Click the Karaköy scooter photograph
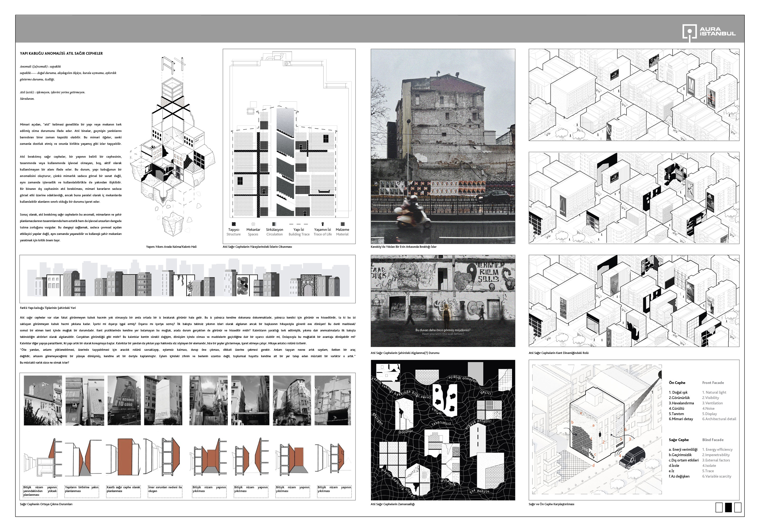The height and width of the screenshot is (532, 760). tap(443, 146)
